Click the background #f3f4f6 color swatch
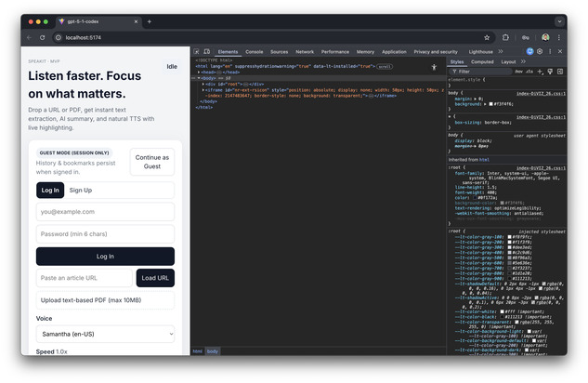588x383 pixels. click(x=489, y=104)
